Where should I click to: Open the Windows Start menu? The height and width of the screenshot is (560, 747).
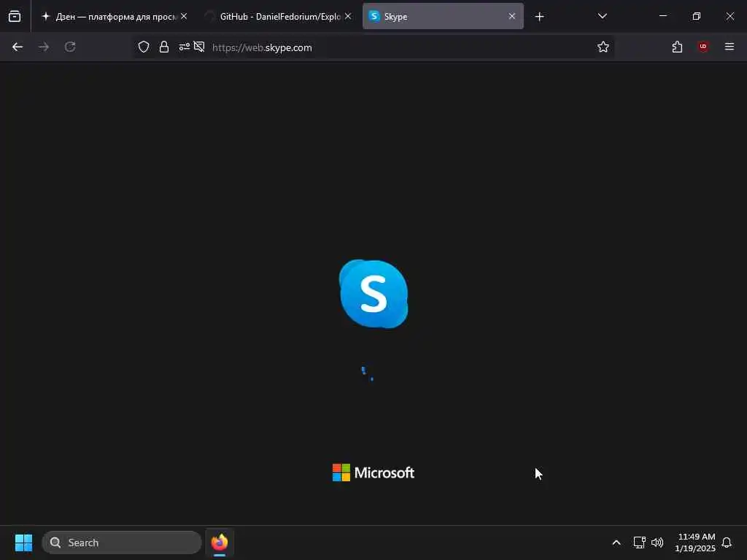tap(23, 542)
